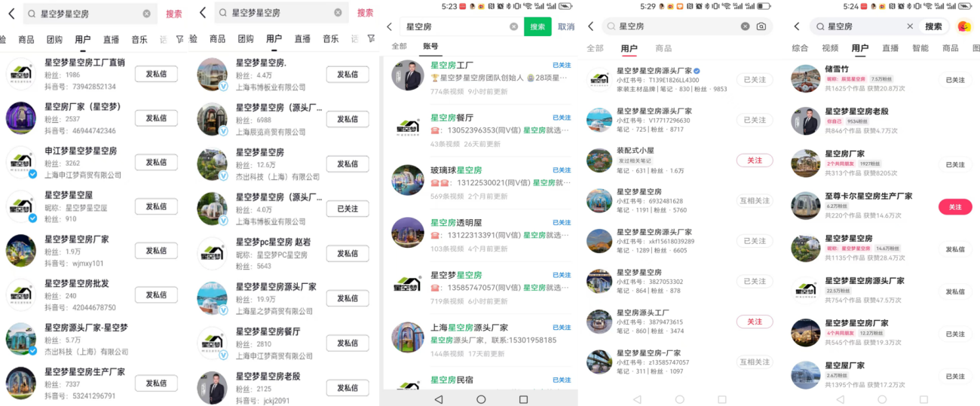Screen dimensions: 980x406
Task: Clear the 星空房 query in the 5:23 screen
Action: pyautogui.click(x=513, y=26)
